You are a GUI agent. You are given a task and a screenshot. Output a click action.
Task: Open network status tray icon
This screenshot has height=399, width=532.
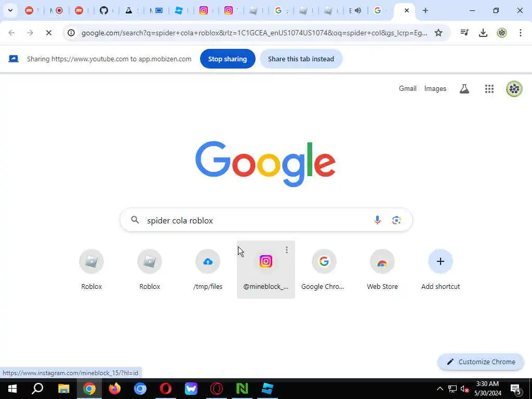click(x=453, y=389)
